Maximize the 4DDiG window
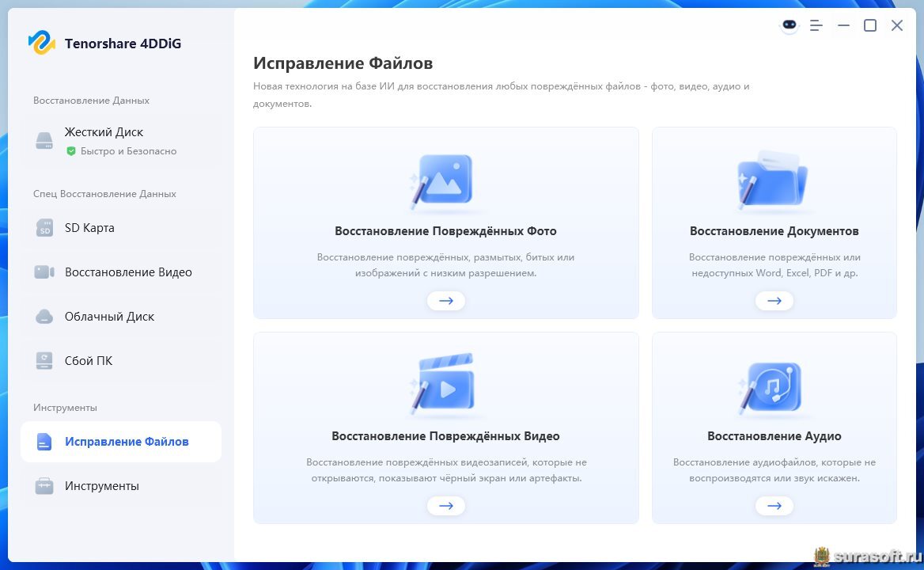Image resolution: width=924 pixels, height=570 pixels. [x=869, y=25]
